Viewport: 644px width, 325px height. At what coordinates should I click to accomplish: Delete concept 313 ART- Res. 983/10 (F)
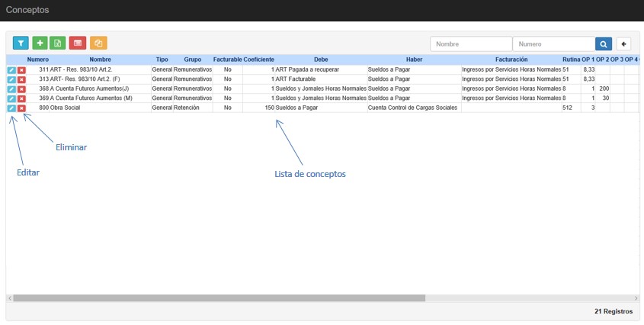pyautogui.click(x=21, y=79)
